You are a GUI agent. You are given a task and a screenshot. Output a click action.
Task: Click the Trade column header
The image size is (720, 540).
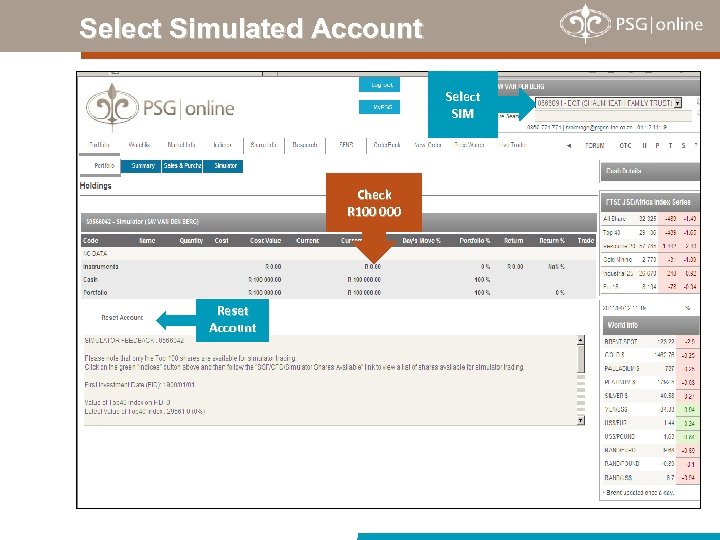[x=585, y=241]
